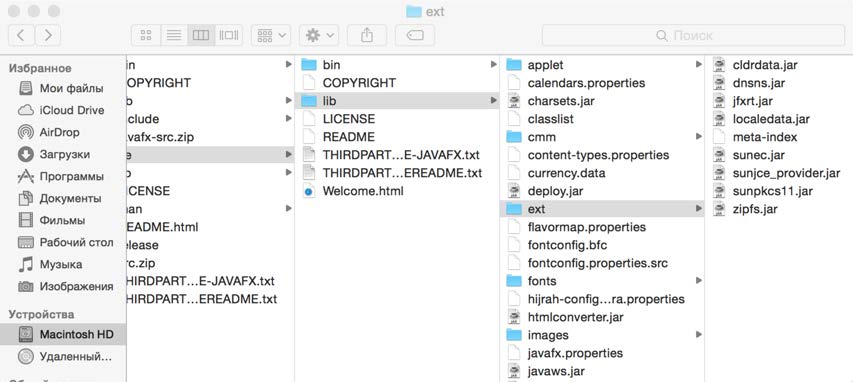This screenshot has width=853, height=382.
Task: Click the Поиск search field
Action: (693, 35)
